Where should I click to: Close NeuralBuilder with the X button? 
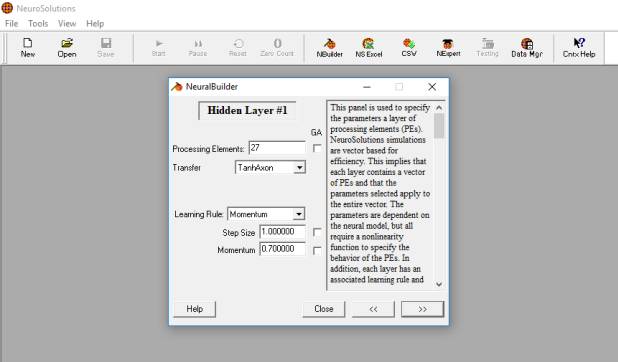[432, 87]
